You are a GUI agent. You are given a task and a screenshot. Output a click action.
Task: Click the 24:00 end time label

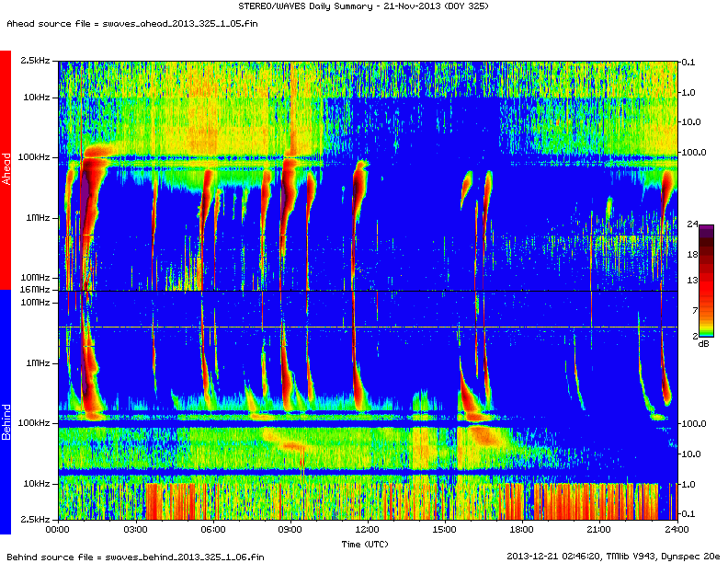[676, 530]
